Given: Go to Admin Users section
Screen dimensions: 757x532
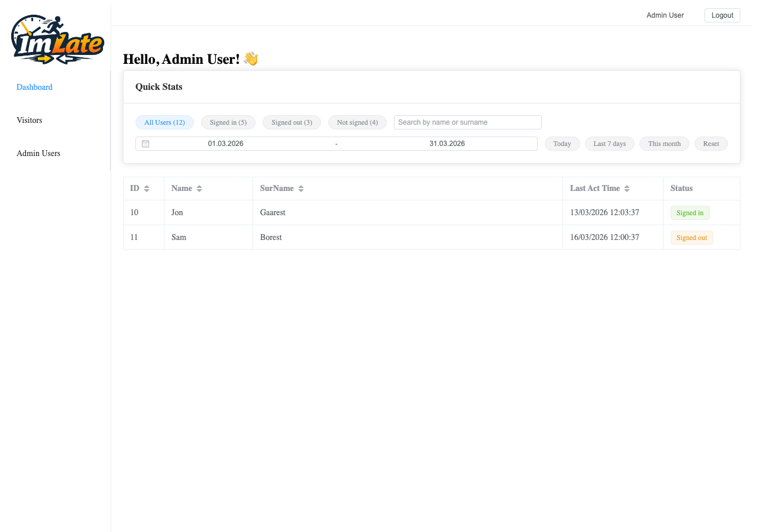Looking at the screenshot, I should pyautogui.click(x=38, y=153).
